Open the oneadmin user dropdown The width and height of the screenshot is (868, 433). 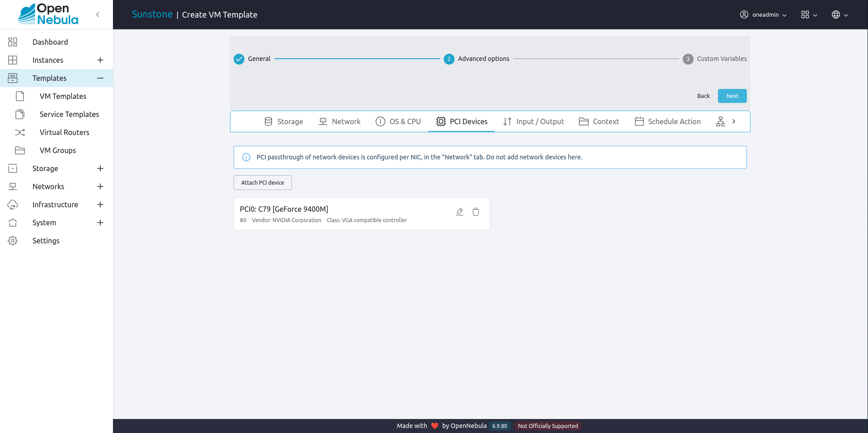(x=764, y=14)
